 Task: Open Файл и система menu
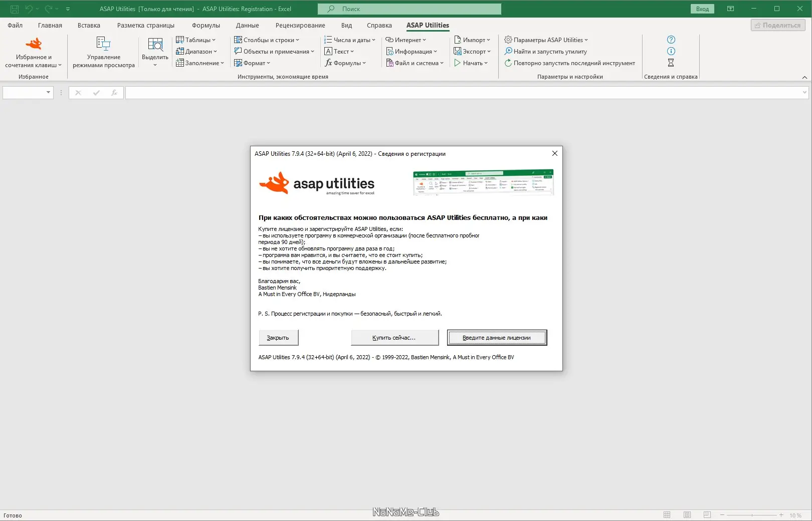pyautogui.click(x=415, y=63)
